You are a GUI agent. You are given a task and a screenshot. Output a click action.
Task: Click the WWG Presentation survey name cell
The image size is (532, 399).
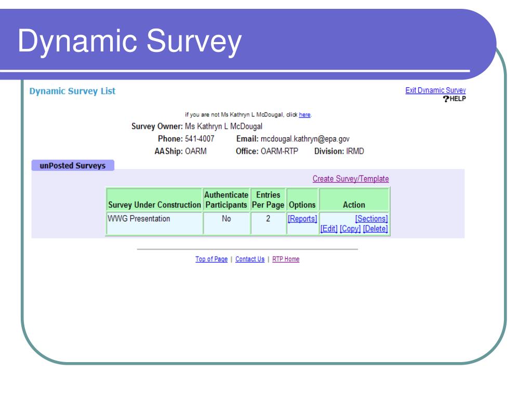(x=154, y=223)
